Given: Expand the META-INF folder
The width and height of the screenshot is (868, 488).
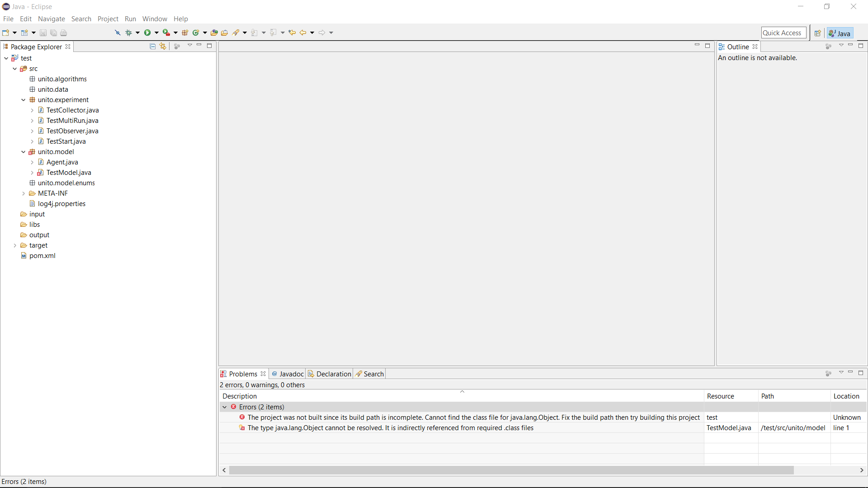Looking at the screenshot, I should click(24, 193).
